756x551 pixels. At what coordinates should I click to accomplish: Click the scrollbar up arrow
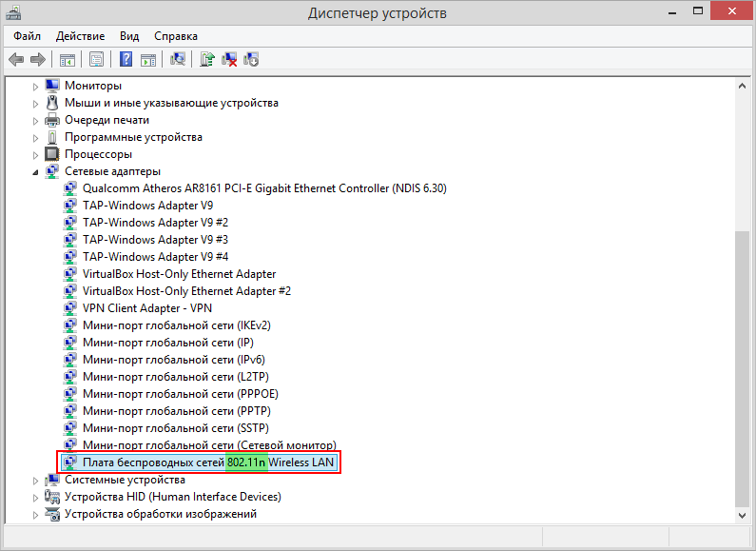point(742,86)
